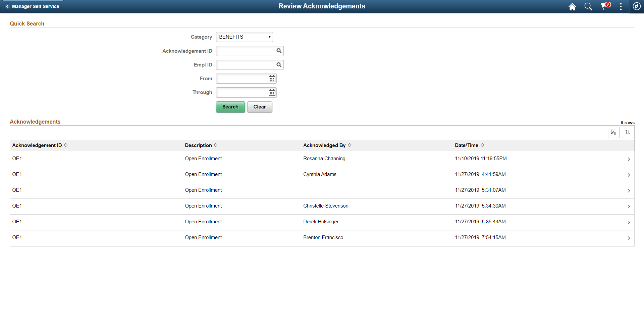Open the Empl ID lookup magnifier
Screen dimensions: 644x313
pyautogui.click(x=279, y=64)
